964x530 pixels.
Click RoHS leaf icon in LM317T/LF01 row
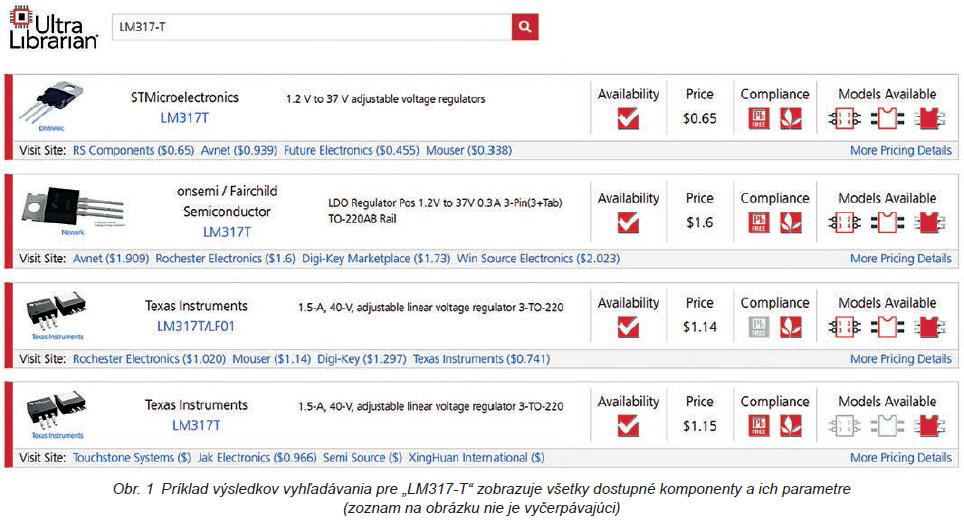[x=791, y=327]
